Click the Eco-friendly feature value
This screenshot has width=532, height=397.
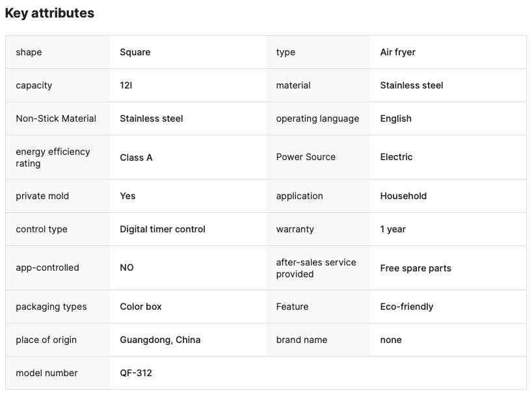[406, 307]
